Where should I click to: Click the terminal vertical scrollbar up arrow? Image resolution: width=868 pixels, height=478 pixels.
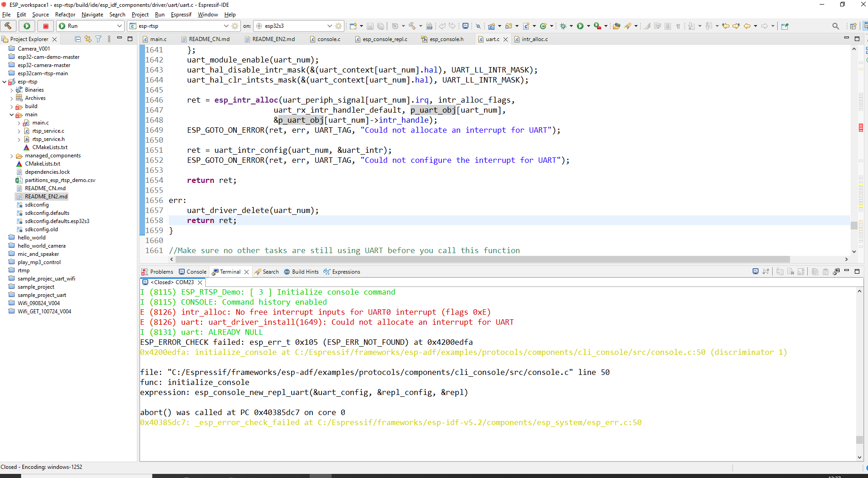pos(859,291)
